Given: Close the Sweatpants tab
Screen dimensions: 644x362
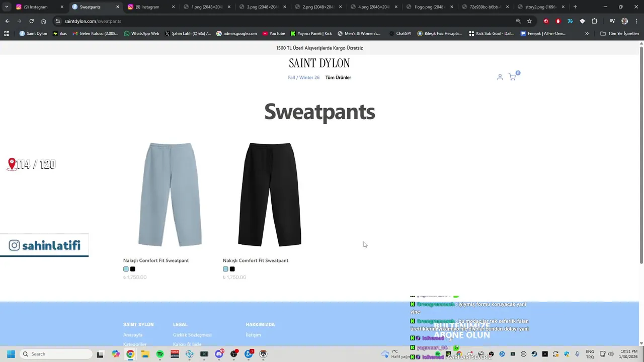Looking at the screenshot, I should pyautogui.click(x=118, y=7).
